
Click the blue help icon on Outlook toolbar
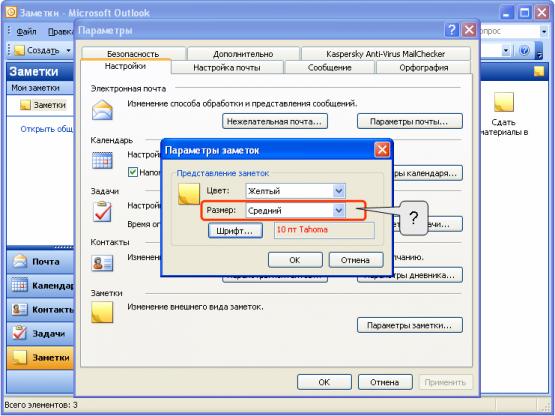pyautogui.click(x=524, y=51)
